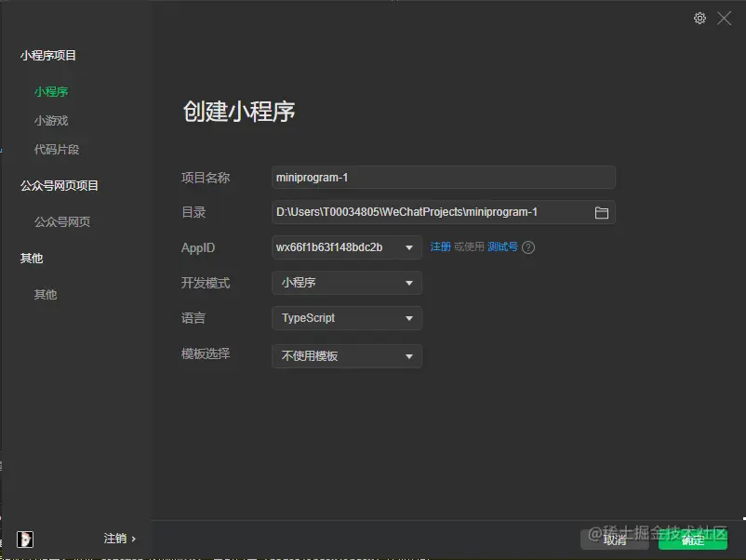Open the 语言 TypeScript dropdown
This screenshot has width=746, height=560.
coord(346,318)
